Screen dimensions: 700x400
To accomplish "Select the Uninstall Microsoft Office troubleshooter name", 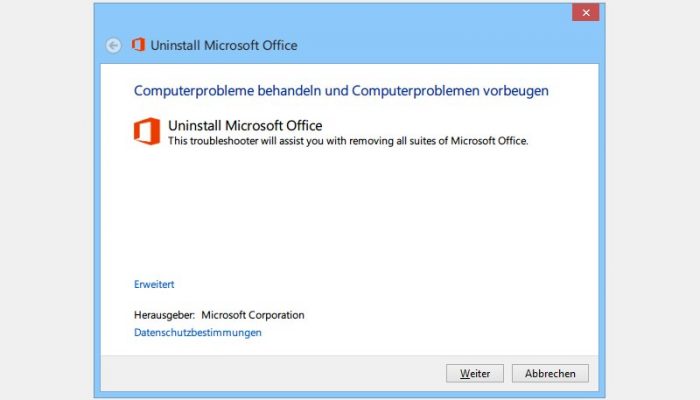I will pyautogui.click(x=245, y=125).
